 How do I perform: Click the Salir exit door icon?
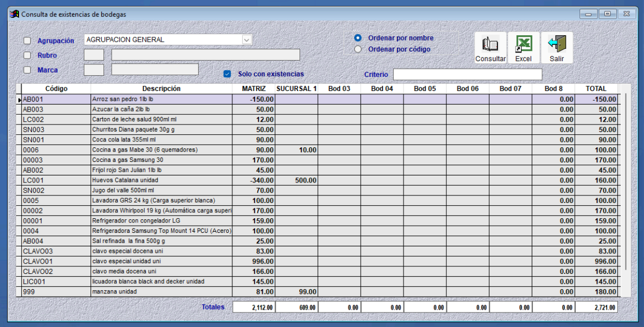[556, 48]
